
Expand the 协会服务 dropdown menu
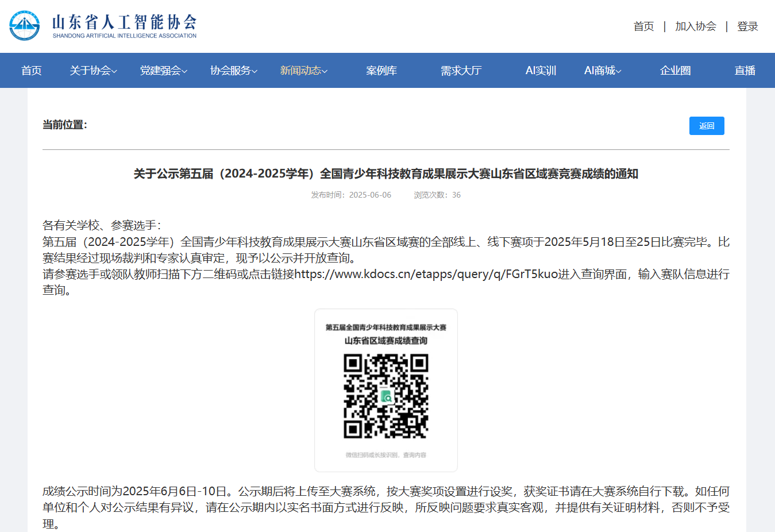click(233, 71)
